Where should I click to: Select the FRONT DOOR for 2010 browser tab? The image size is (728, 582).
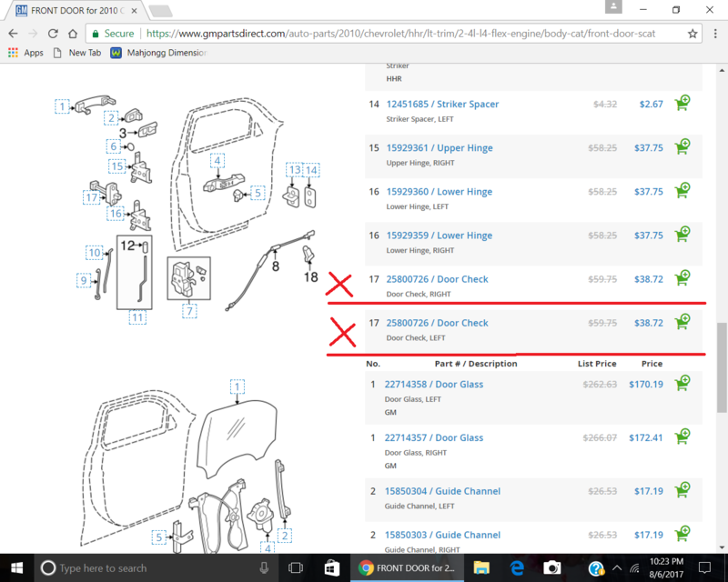76,10
